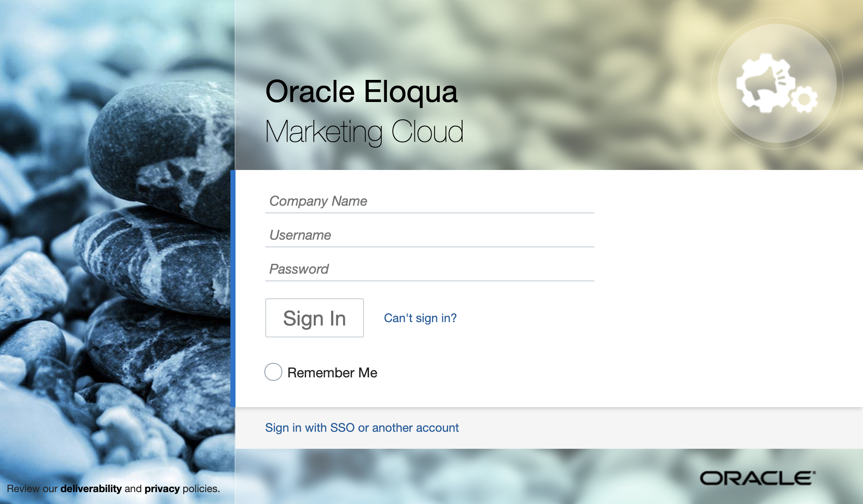Click the "Review our" footer text

tap(32, 489)
